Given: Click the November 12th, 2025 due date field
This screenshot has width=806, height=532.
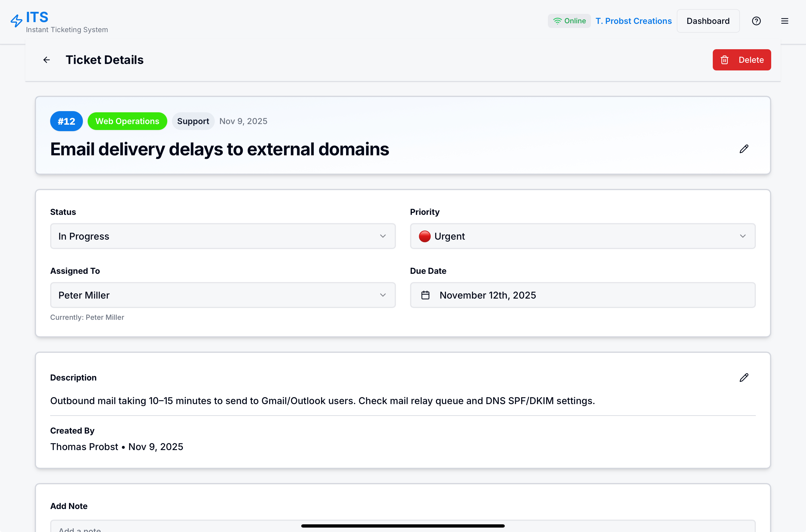Looking at the screenshot, I should (583, 295).
